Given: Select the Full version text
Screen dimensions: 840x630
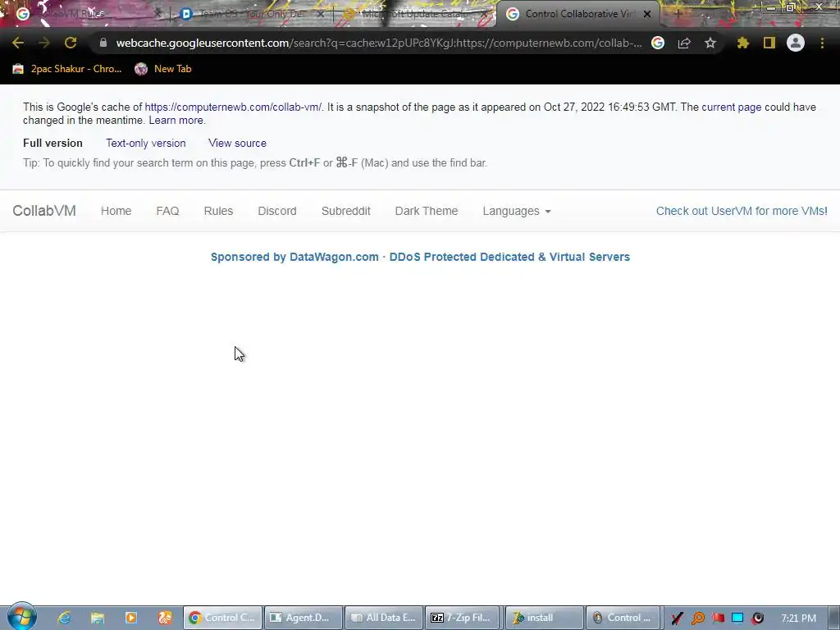Looking at the screenshot, I should click(52, 143).
